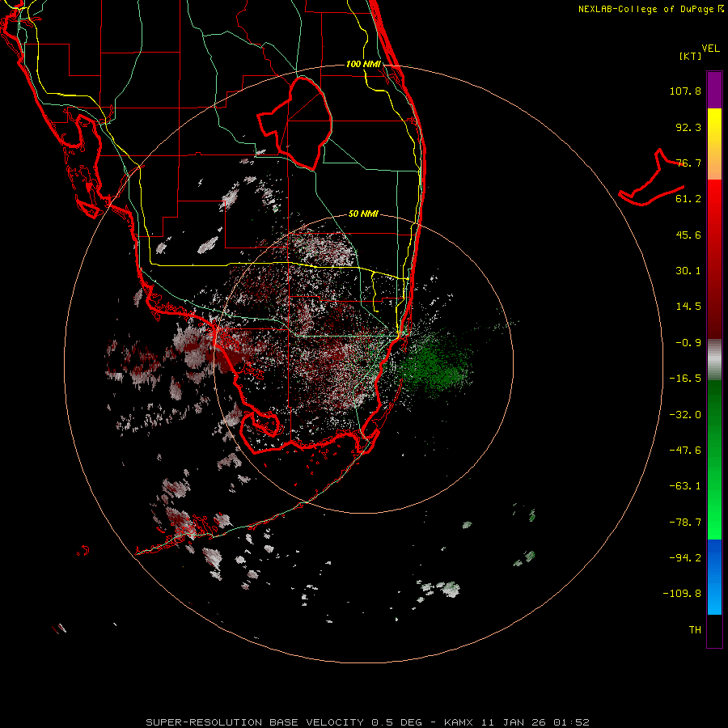Click the NEXLAB-College of DuPage label
Image resolution: width=728 pixels, height=728 pixels.
coord(650,9)
